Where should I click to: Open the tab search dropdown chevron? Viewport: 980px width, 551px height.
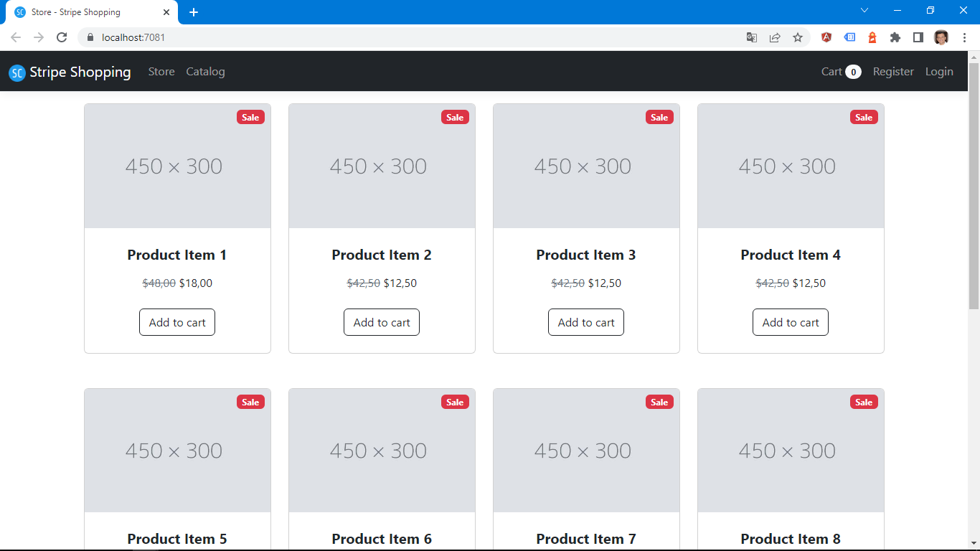pos(864,10)
